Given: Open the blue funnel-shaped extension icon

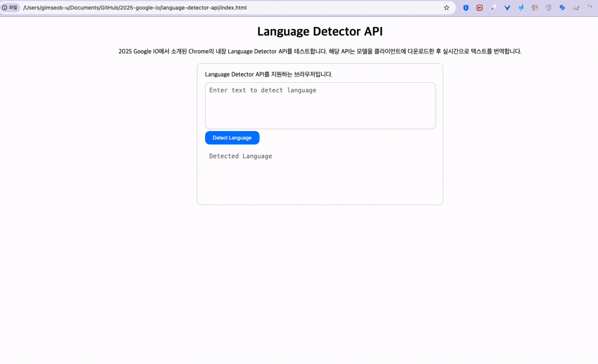Looking at the screenshot, I should click(507, 8).
